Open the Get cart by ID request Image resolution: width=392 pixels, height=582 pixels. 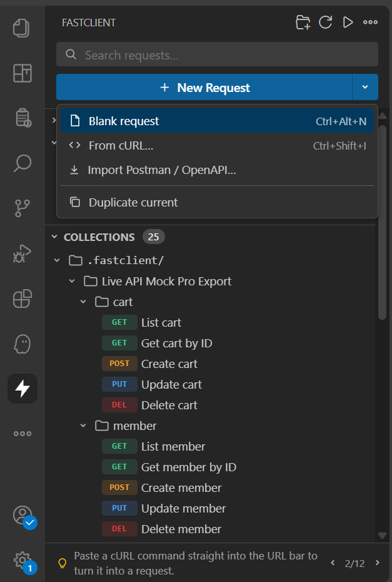(x=176, y=344)
